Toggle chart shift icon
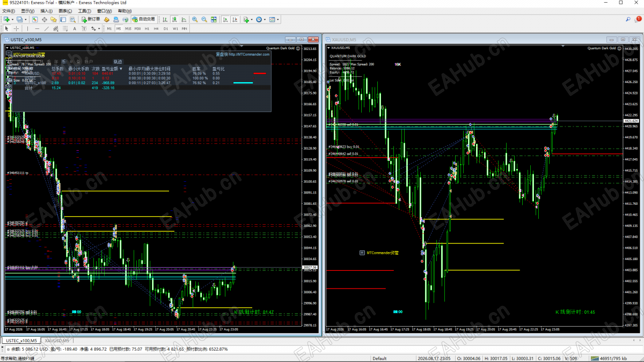The height and width of the screenshot is (362, 644). click(235, 19)
